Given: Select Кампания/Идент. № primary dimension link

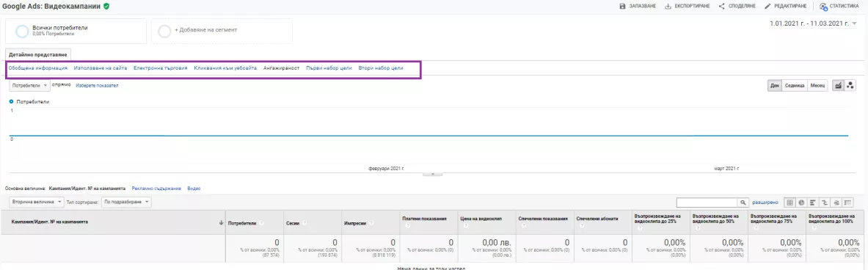Looking at the screenshot, I should point(87,189).
